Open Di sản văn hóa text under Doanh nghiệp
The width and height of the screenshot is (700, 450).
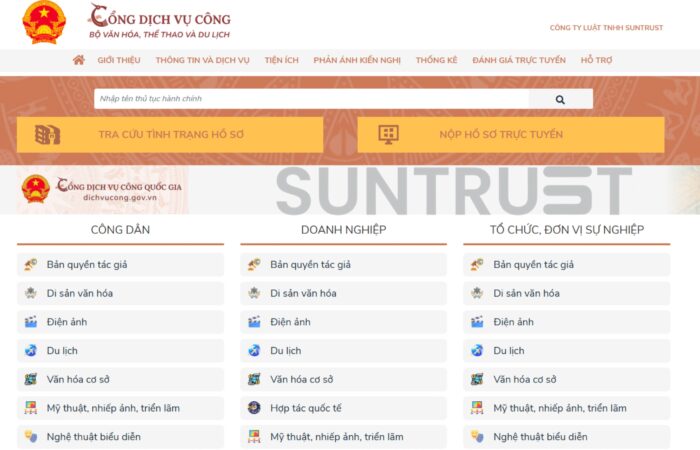coord(303,293)
